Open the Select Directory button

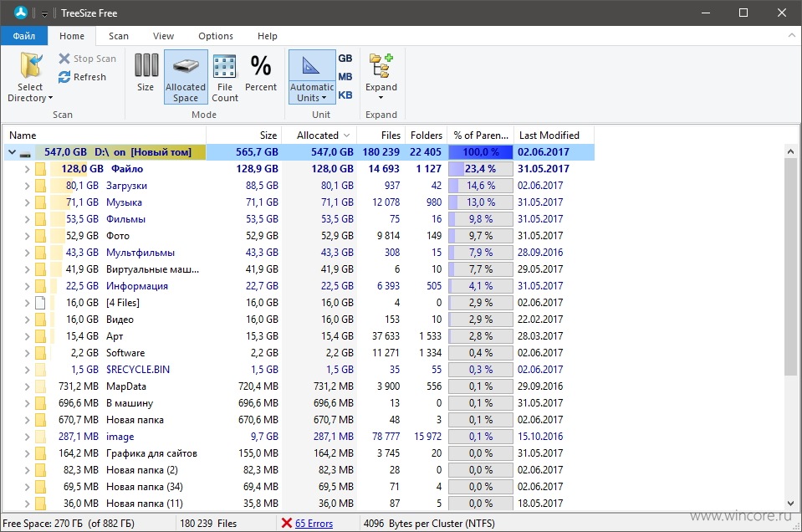point(30,78)
